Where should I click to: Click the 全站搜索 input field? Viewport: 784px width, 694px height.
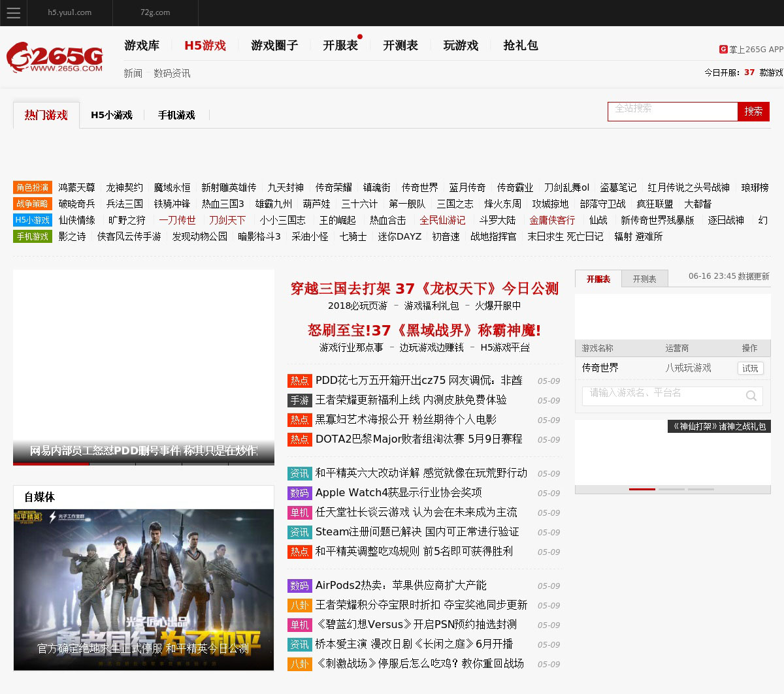click(672, 111)
